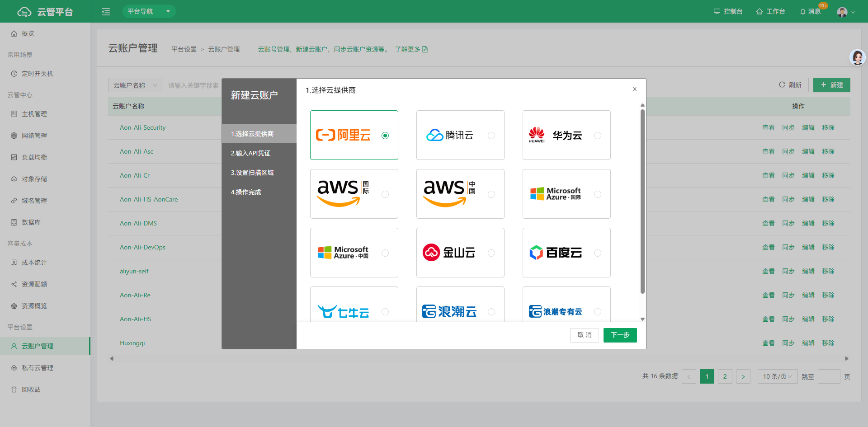Viewport: 868px width, 427px height.
Task: Click the 负载均衡 sidebar icon
Action: (14, 157)
